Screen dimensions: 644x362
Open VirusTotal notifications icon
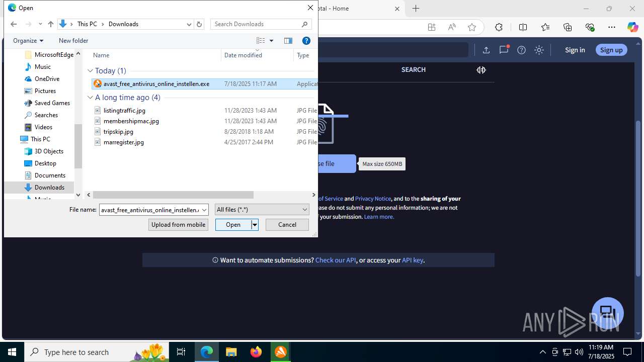[504, 50]
